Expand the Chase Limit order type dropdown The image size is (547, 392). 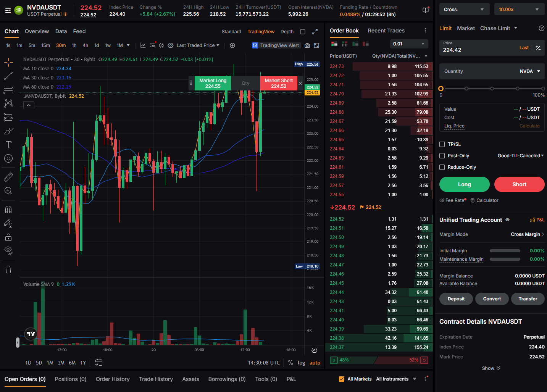tap(499, 28)
